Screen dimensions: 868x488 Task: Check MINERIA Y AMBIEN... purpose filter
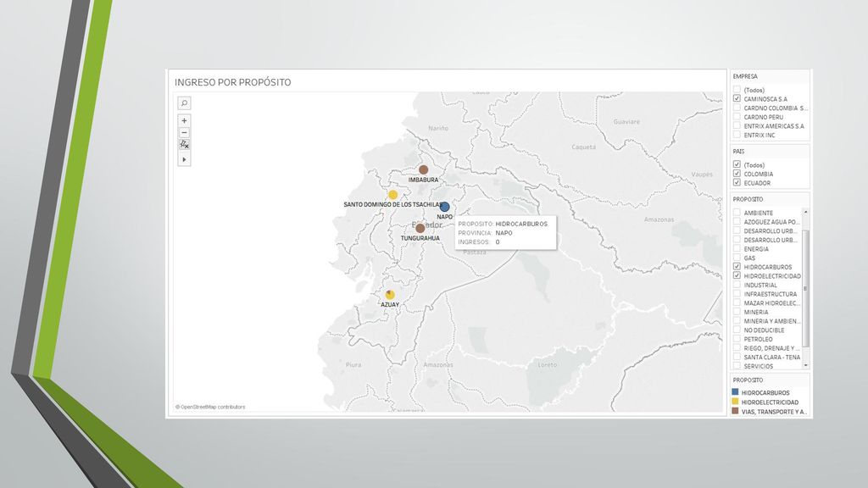[x=737, y=321]
